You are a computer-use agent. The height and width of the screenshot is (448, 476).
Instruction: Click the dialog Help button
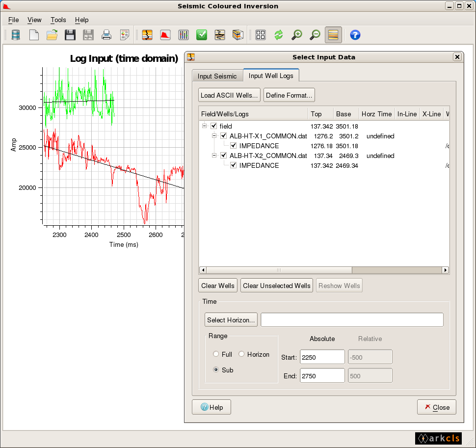click(x=212, y=407)
